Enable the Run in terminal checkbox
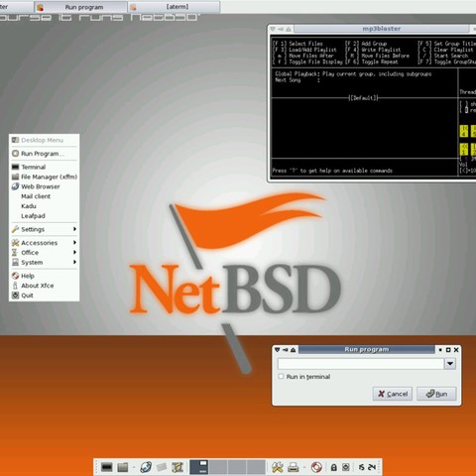476x476 pixels. [281, 376]
